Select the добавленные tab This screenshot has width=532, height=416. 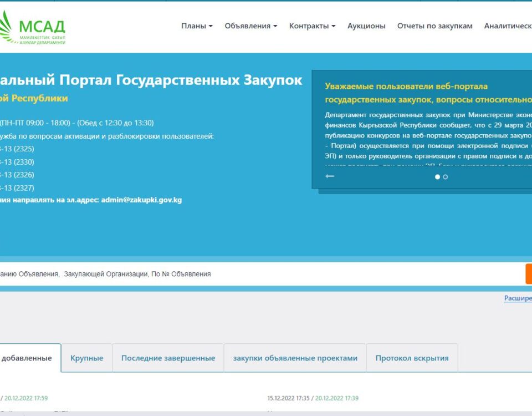[28, 358]
